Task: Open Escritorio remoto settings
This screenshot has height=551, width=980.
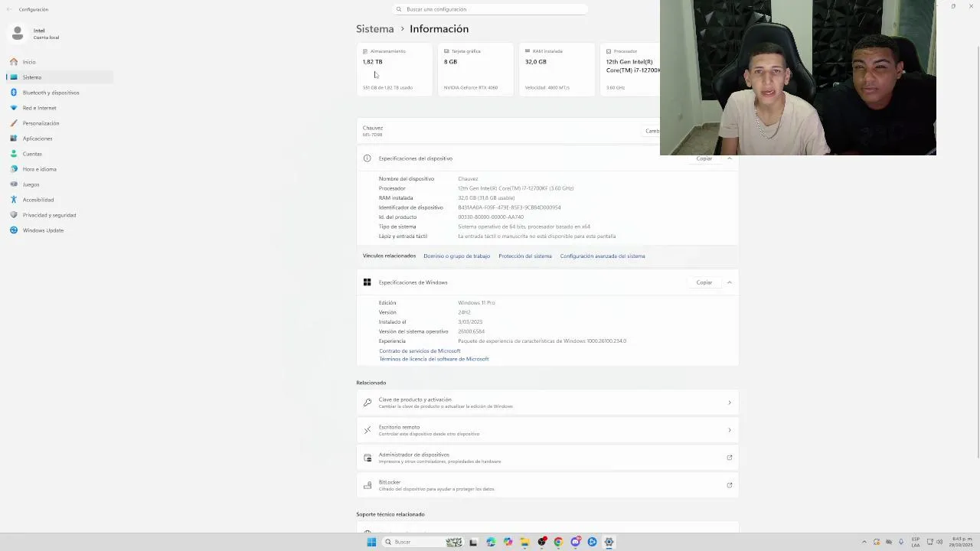Action: click(547, 430)
